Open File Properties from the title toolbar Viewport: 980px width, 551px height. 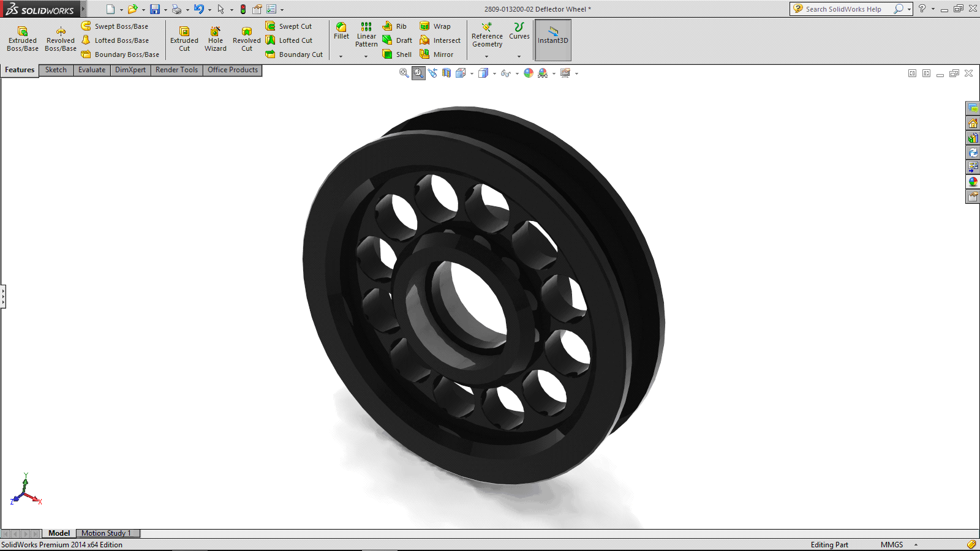[257, 9]
